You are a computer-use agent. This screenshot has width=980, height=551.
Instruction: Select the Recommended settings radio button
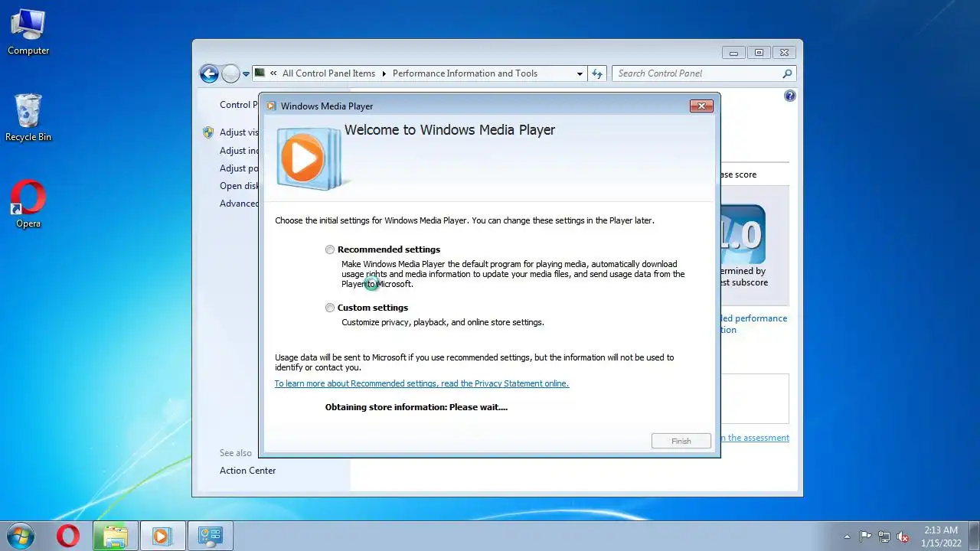(x=330, y=249)
